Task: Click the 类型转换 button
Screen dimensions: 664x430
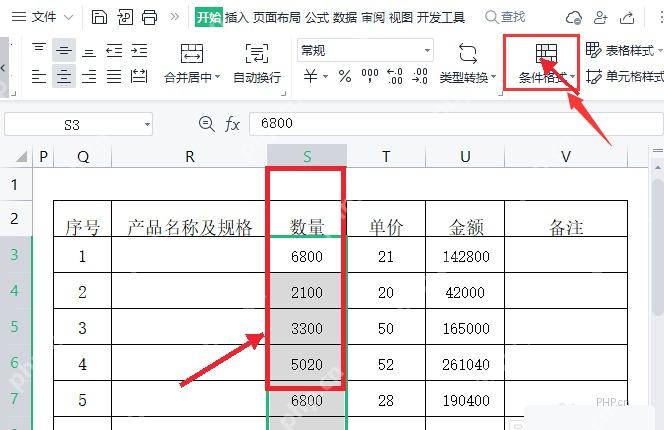Action: 468,63
